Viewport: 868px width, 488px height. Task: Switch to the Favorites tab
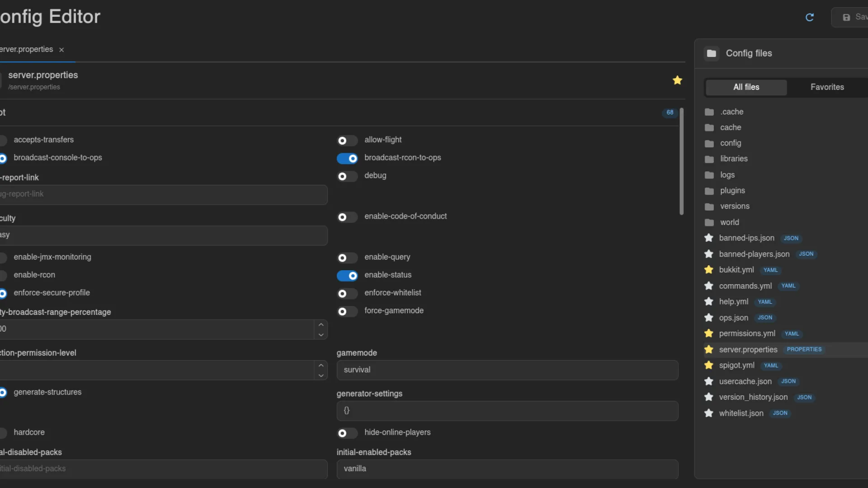(827, 87)
